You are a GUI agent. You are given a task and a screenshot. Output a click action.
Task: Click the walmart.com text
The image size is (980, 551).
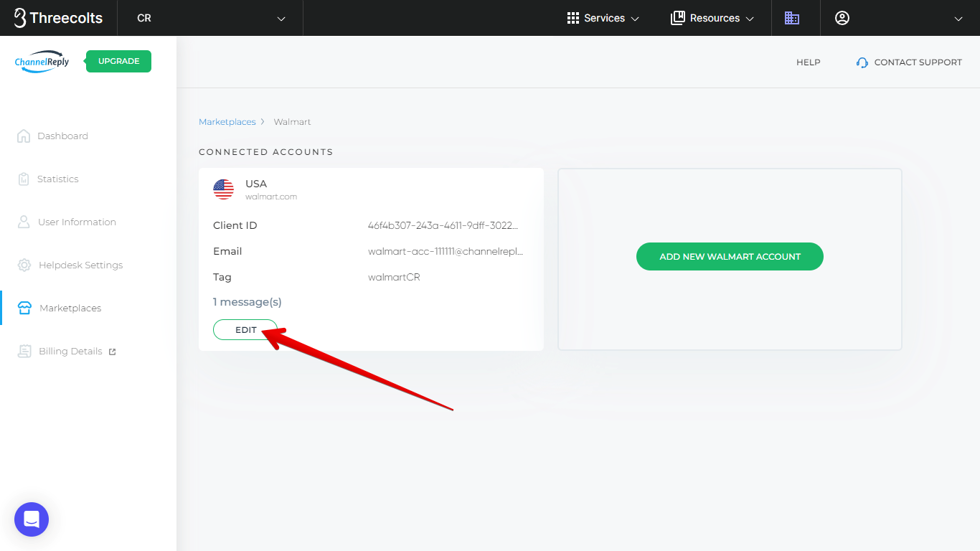(x=271, y=197)
